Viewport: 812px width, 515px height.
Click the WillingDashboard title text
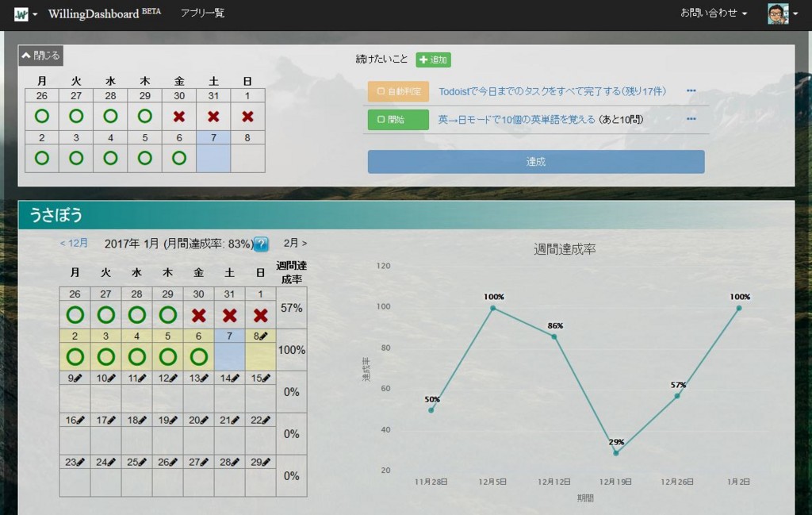(94, 13)
